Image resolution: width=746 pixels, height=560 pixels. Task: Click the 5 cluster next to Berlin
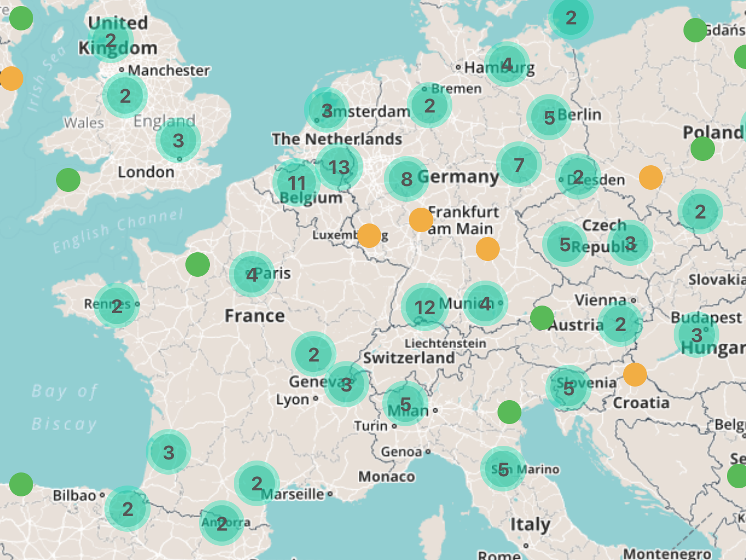coord(549,117)
